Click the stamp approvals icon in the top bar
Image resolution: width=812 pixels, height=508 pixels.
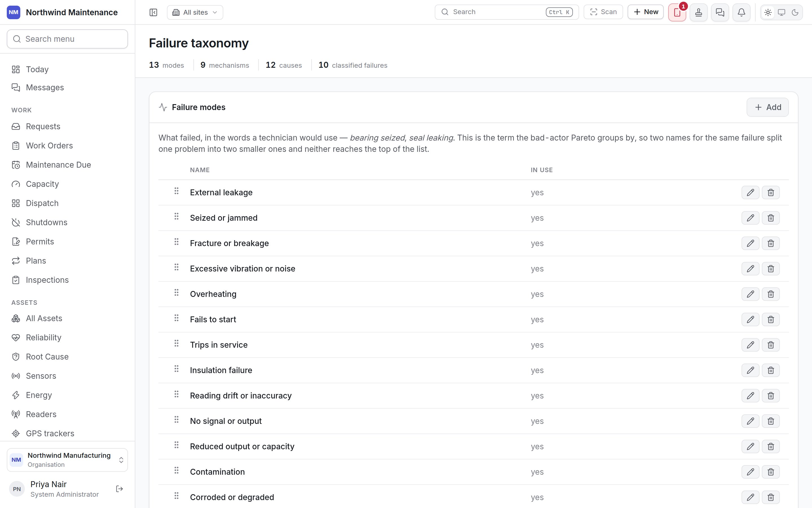699,12
